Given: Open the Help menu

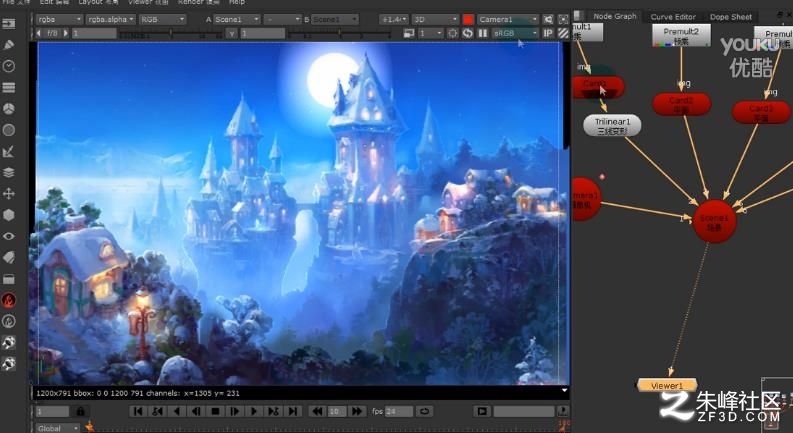Looking at the screenshot, I should pos(237,2).
